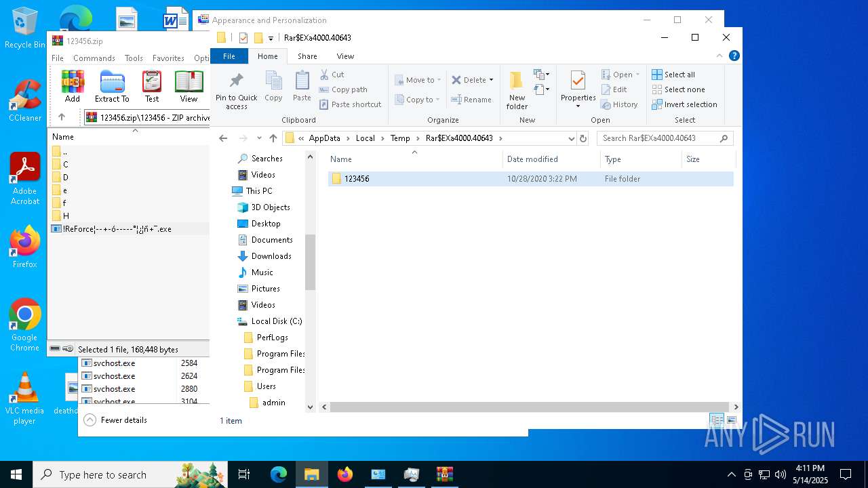The width and height of the screenshot is (868, 488).
Task: Open Favorites menu in WinRAR
Action: click(x=168, y=58)
